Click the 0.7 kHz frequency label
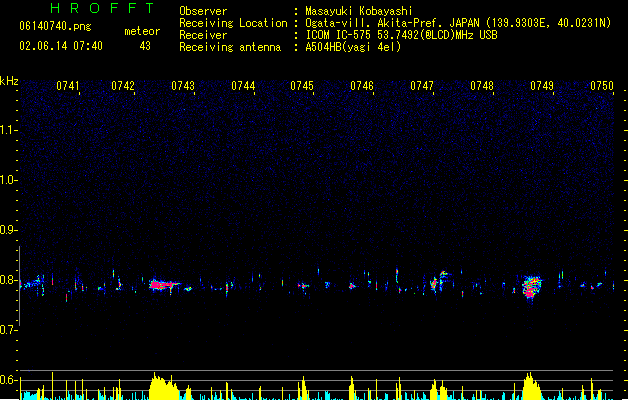 (8, 330)
